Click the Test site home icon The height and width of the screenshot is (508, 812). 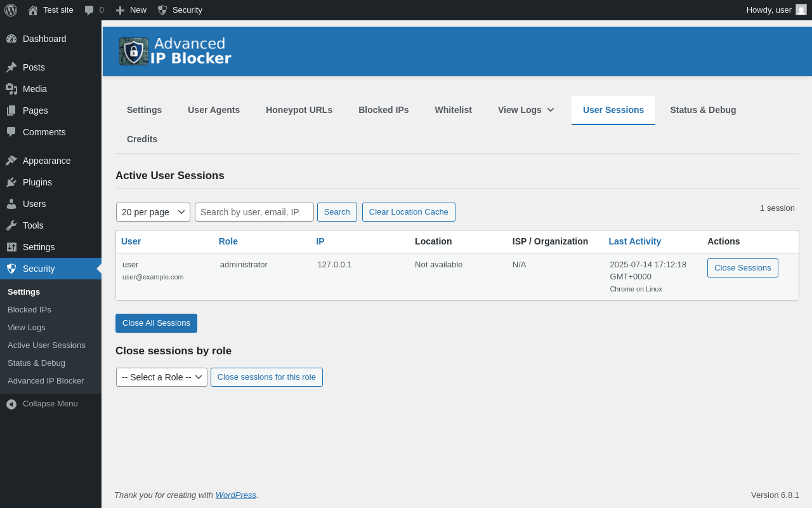pos(33,10)
